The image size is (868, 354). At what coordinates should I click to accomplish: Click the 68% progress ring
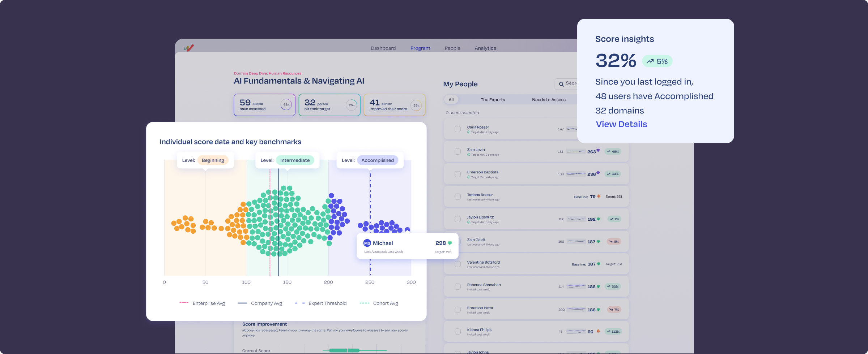(286, 105)
